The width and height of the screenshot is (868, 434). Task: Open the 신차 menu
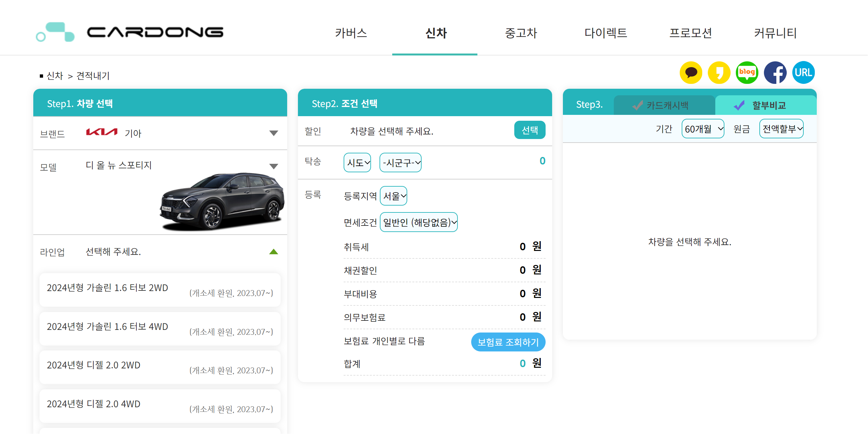[x=436, y=33]
